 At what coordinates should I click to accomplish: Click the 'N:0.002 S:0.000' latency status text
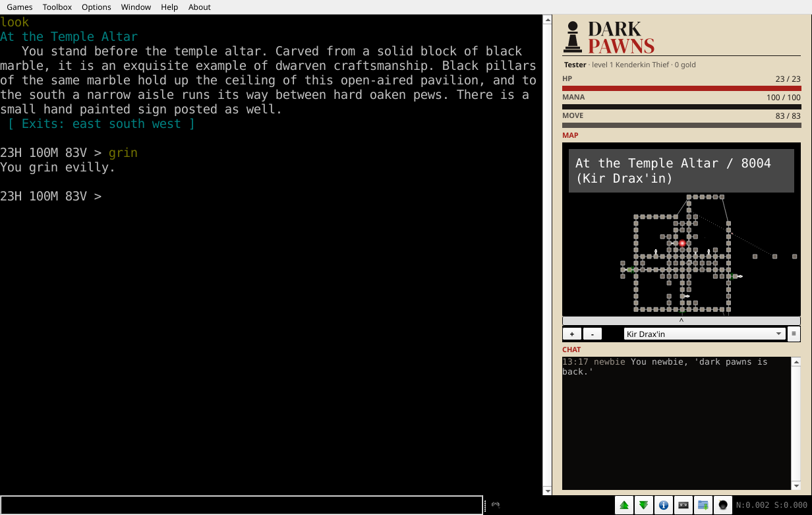coord(772,505)
